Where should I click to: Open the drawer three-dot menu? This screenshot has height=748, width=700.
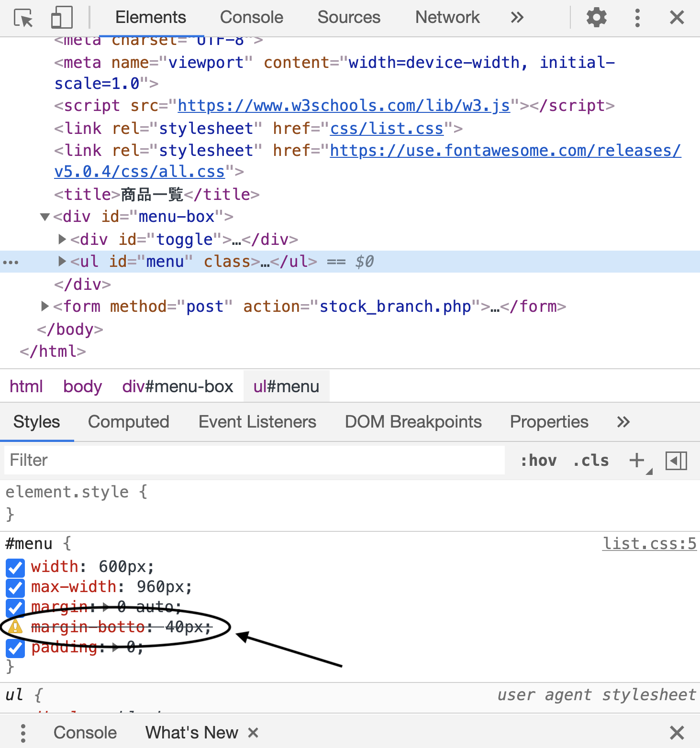click(x=23, y=733)
